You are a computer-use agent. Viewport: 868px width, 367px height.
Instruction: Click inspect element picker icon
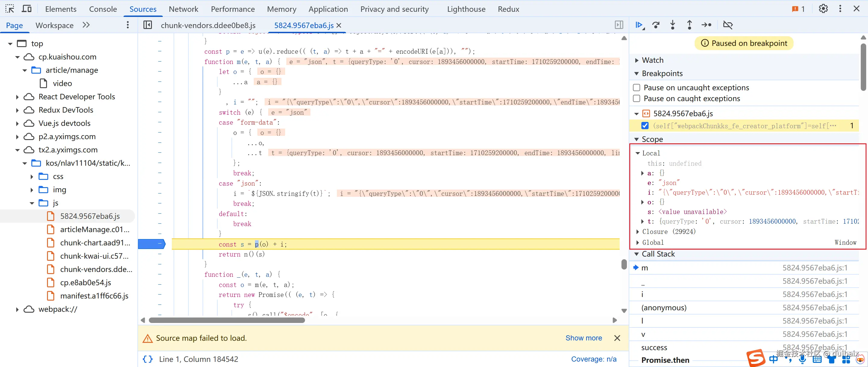(10, 9)
